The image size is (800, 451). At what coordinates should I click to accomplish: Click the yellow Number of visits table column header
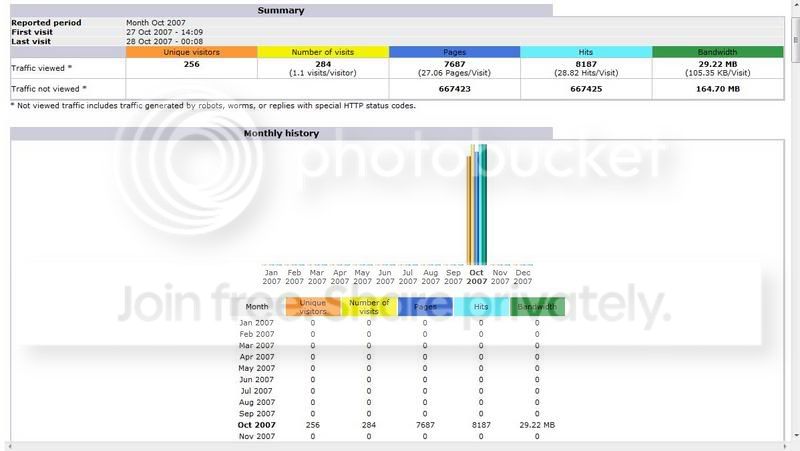[369, 307]
